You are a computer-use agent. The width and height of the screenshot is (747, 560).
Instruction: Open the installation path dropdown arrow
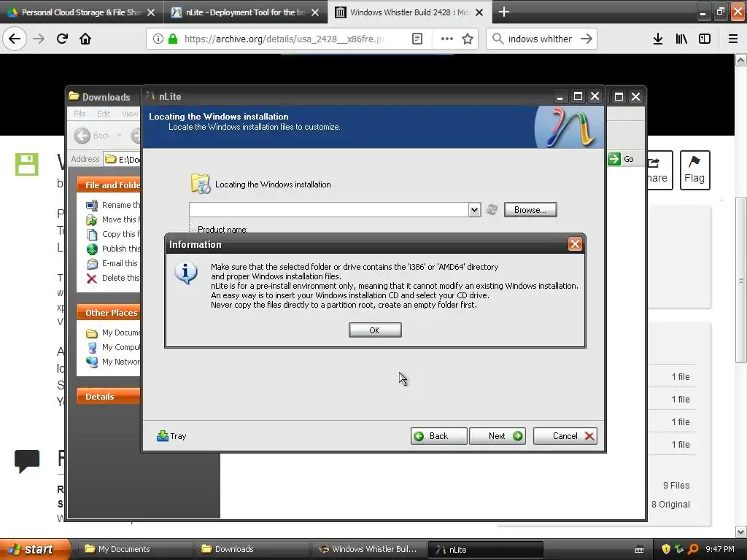point(474,210)
